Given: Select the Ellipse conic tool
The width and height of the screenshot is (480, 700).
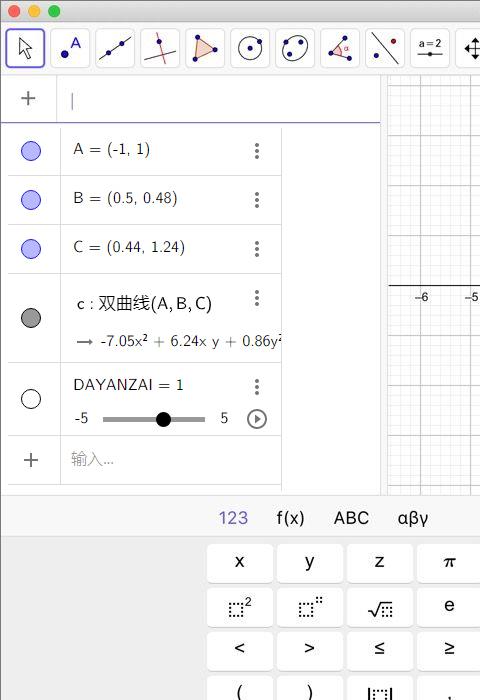Looking at the screenshot, I should [295, 48].
